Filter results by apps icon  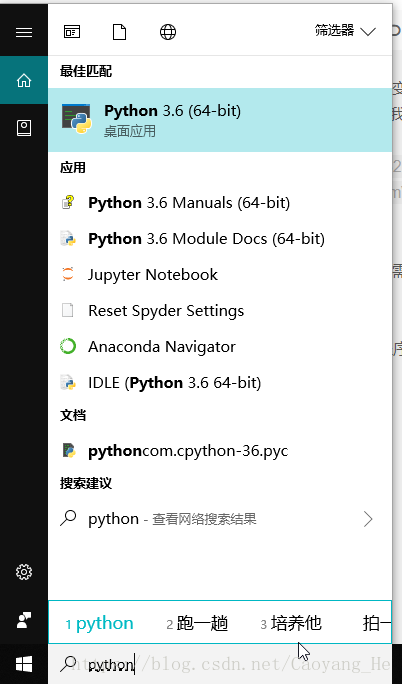pyautogui.click(x=72, y=32)
